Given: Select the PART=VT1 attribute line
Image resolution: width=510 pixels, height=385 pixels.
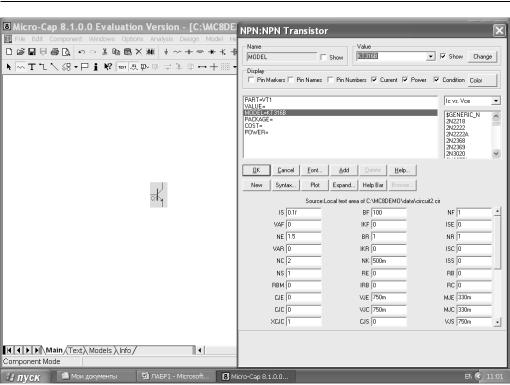Looking at the screenshot, I should point(340,100).
